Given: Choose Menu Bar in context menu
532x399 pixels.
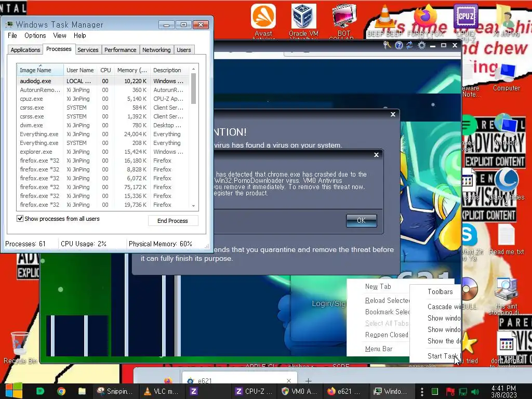Looking at the screenshot, I should [379, 349].
